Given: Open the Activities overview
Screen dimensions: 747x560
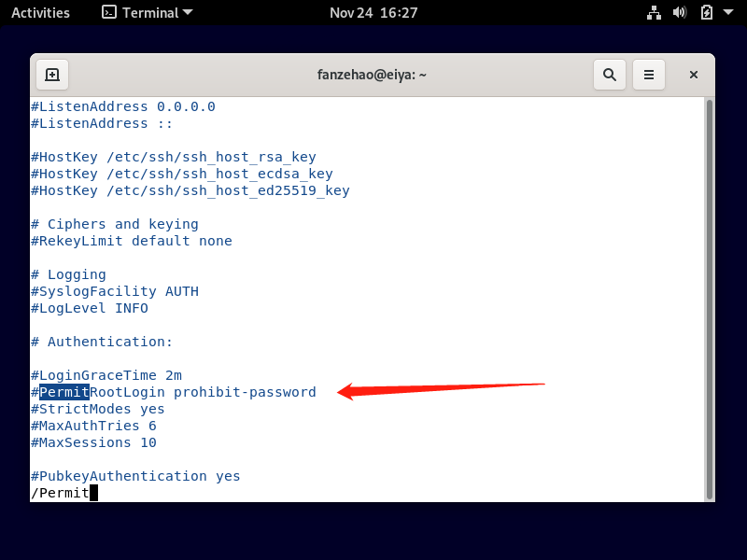Looking at the screenshot, I should point(40,13).
